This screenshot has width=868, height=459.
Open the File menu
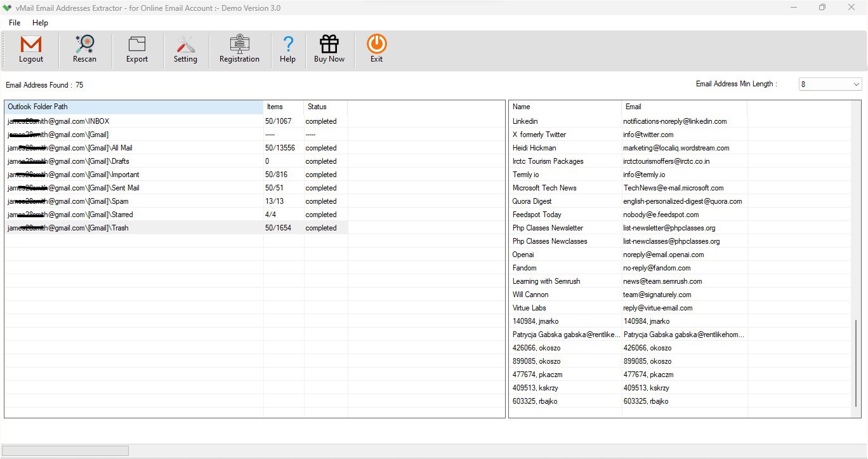[15, 23]
